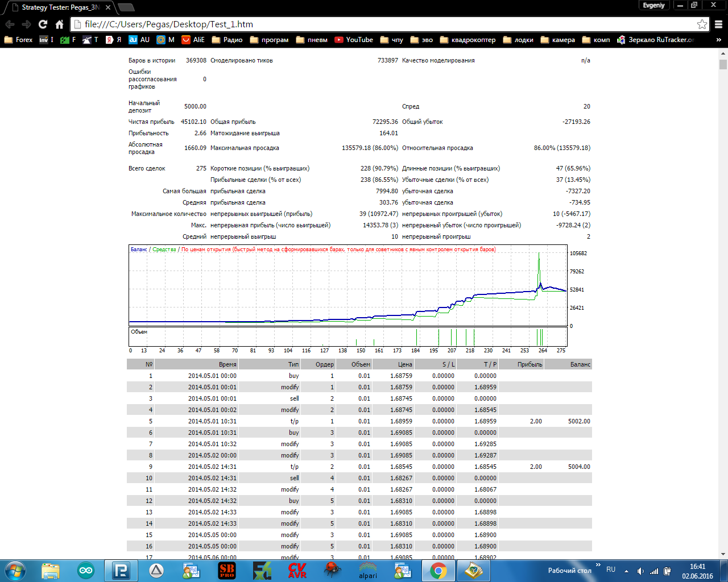Open the лодки bookmarks folder
The image size is (728, 582).
[518, 40]
